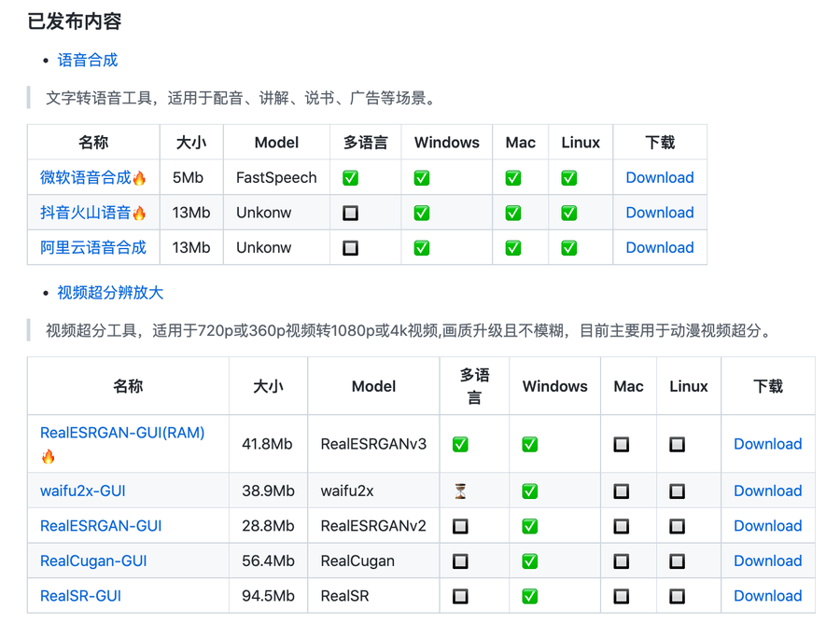
Task: Download 阿里云语音合成 via its Download link
Action: click(x=660, y=247)
